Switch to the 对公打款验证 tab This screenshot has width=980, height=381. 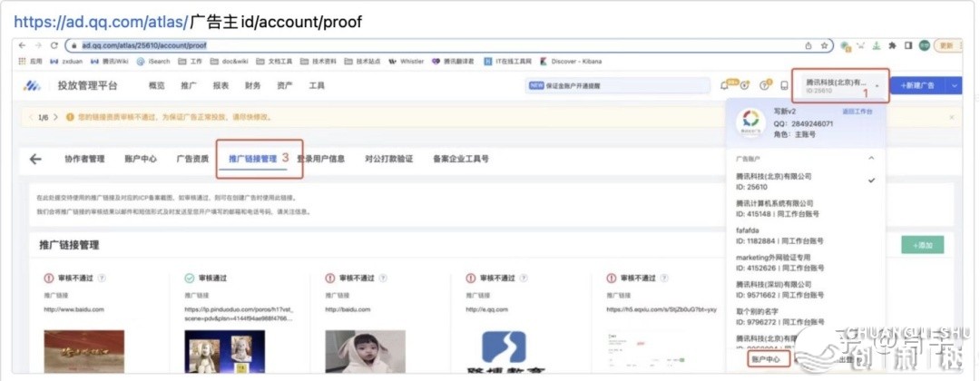[x=388, y=159]
